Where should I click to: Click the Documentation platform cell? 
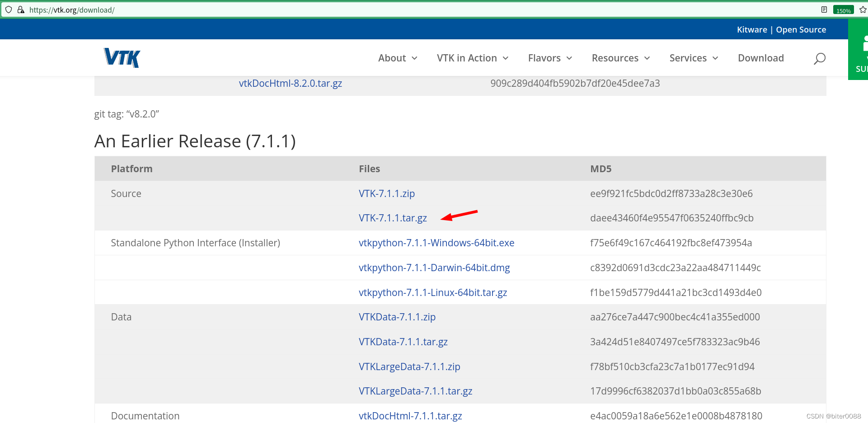pyautogui.click(x=145, y=416)
